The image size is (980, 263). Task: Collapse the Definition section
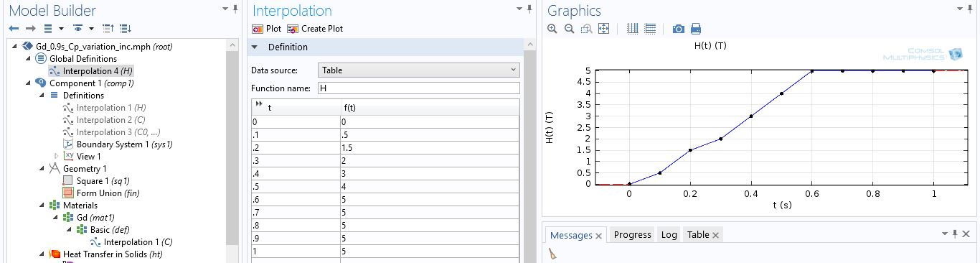(x=255, y=47)
